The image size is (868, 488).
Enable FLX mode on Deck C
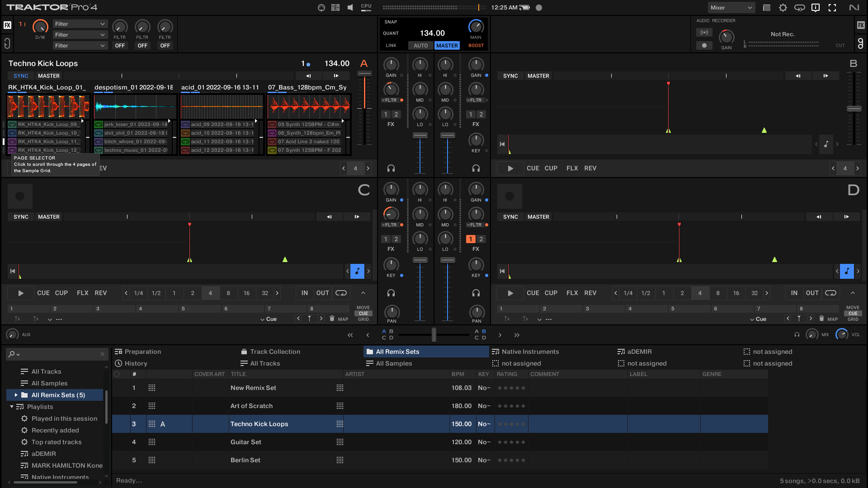(83, 293)
